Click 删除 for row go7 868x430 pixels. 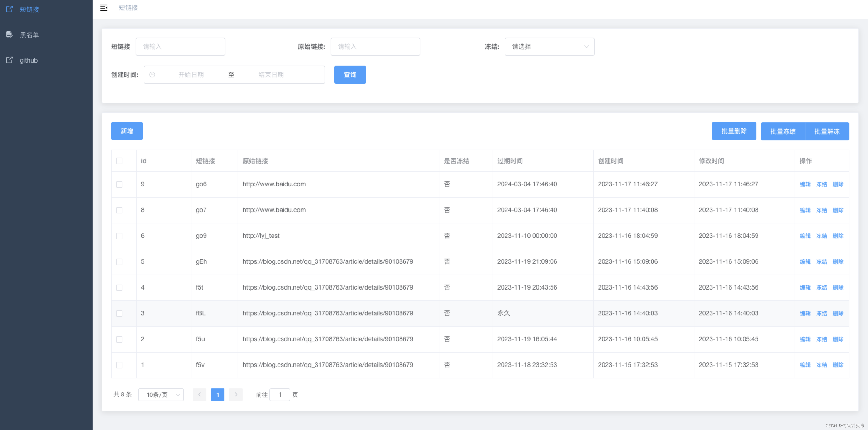[x=838, y=210]
